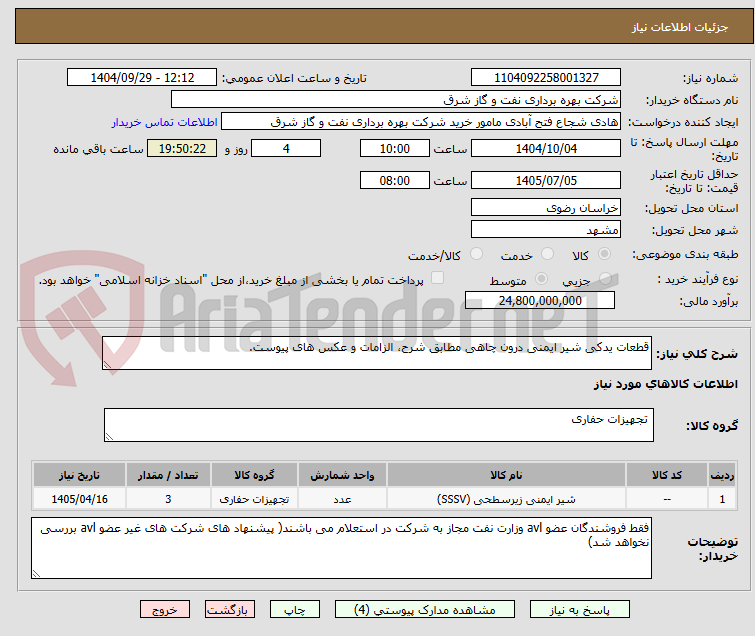The image size is (755, 636).
Task: Open مشاهده مدارک پیوستی (4) attachments
Action: (x=425, y=609)
